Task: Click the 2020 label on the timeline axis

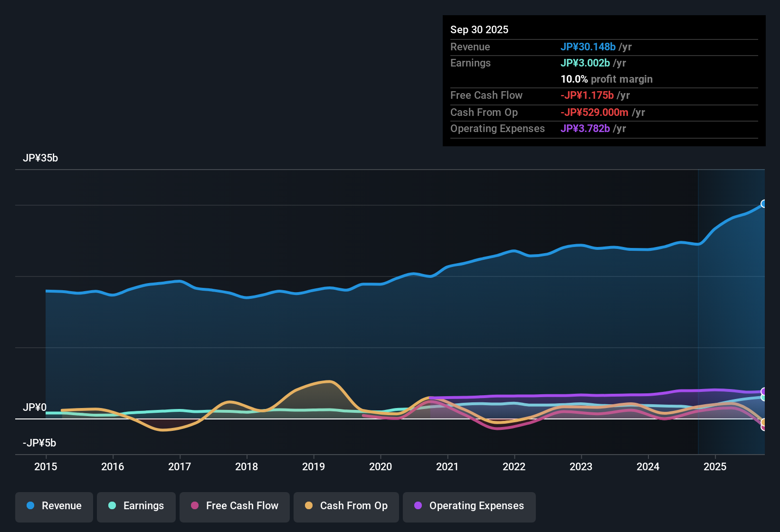Action: pyautogui.click(x=380, y=467)
